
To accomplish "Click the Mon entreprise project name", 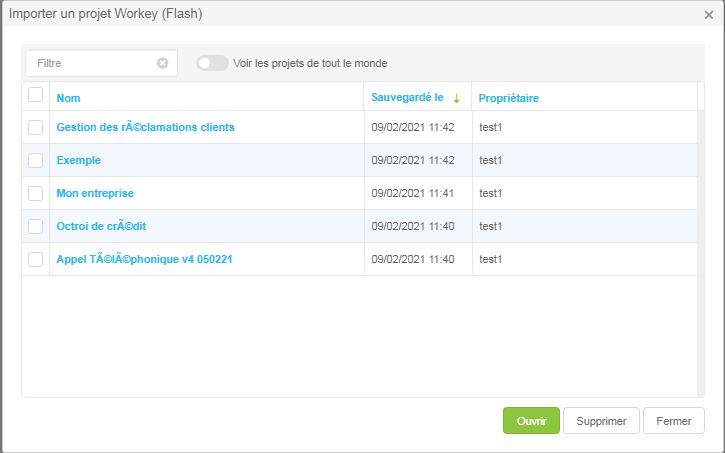I will [x=95, y=193].
